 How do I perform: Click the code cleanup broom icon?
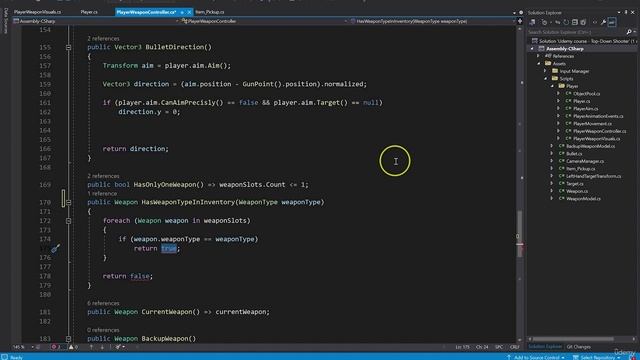pos(118,347)
